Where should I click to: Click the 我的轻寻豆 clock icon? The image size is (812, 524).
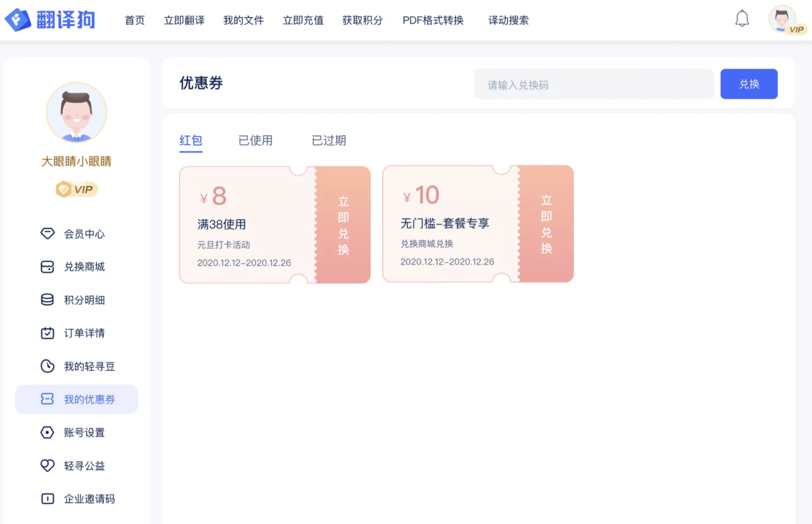(48, 366)
